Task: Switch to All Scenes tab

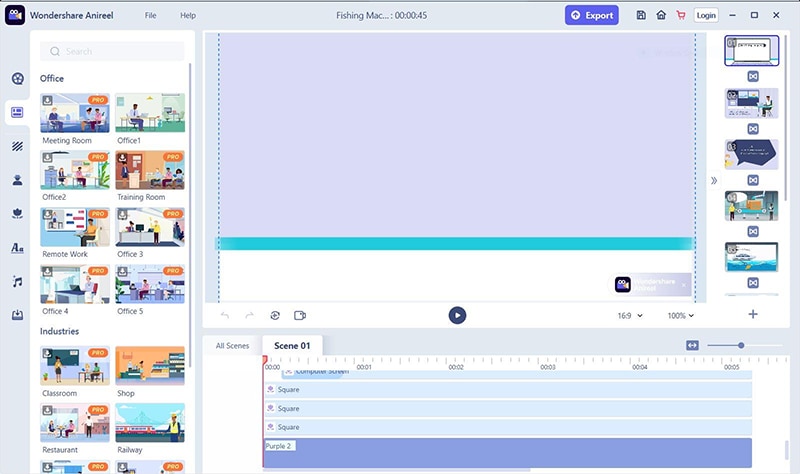Action: 232,345
